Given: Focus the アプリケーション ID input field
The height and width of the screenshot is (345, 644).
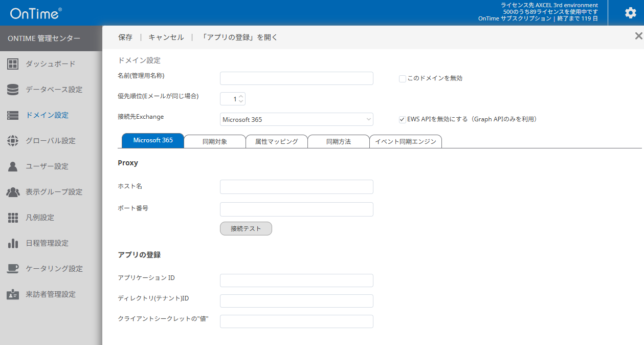Looking at the screenshot, I should pyautogui.click(x=297, y=281).
